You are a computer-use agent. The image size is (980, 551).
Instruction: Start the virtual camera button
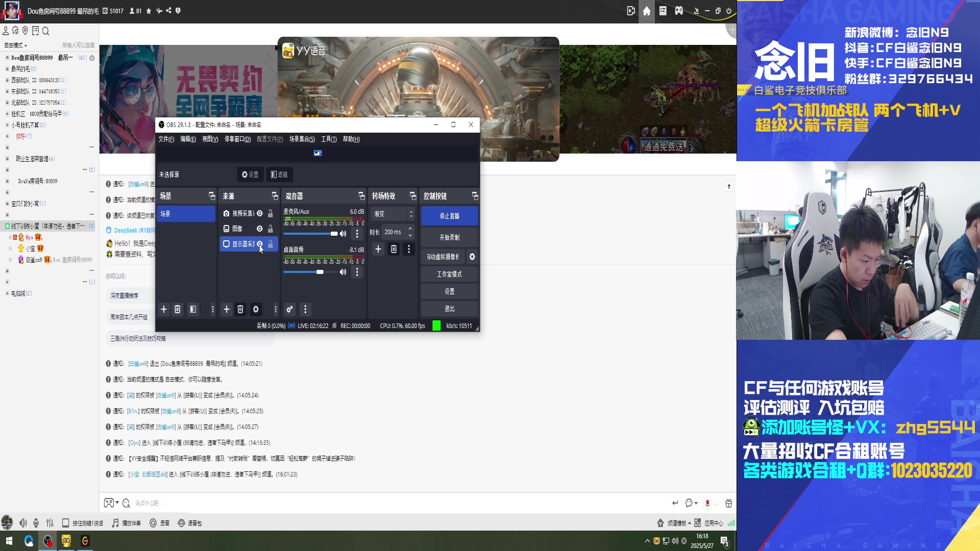443,257
